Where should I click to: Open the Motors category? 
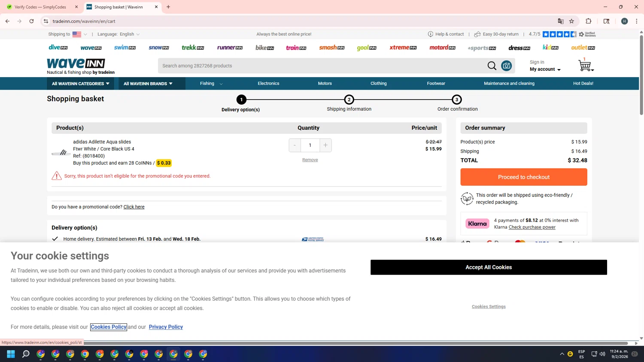pyautogui.click(x=325, y=84)
